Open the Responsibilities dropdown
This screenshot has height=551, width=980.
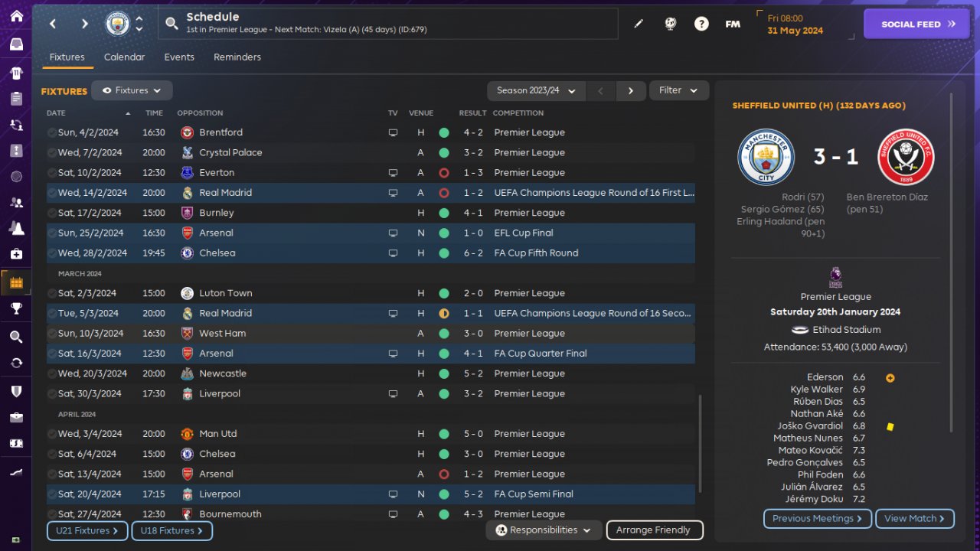point(544,530)
